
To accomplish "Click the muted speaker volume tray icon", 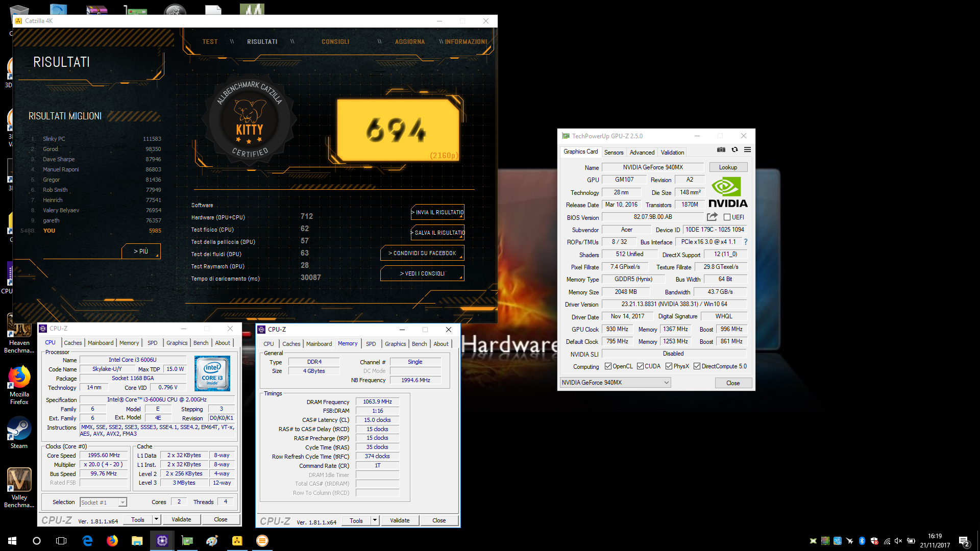I will pyautogui.click(x=898, y=541).
